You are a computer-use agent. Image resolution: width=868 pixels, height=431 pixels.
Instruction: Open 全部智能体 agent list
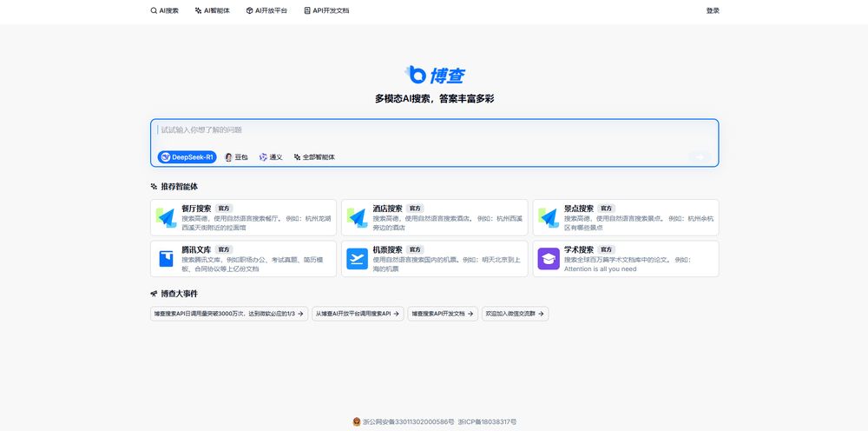pyautogui.click(x=314, y=157)
